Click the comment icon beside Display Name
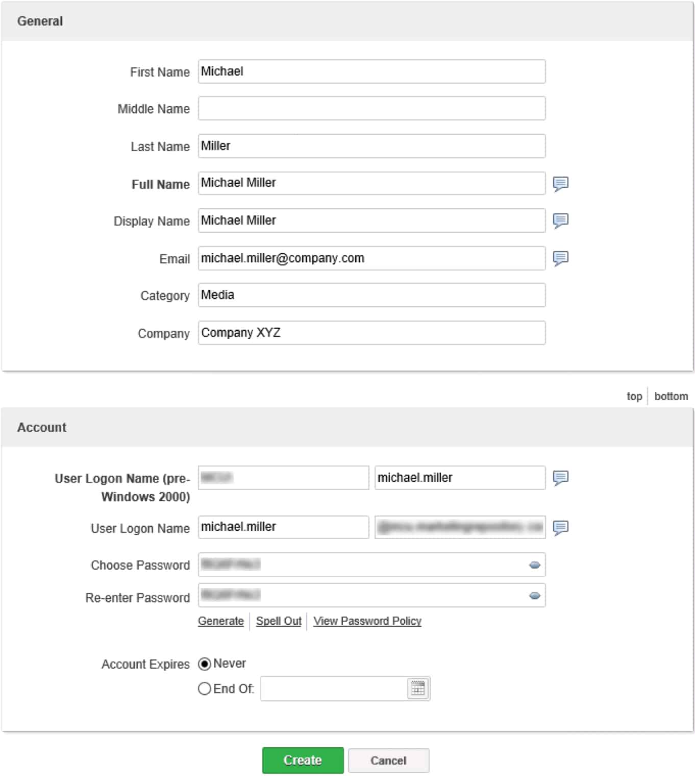The height and width of the screenshot is (784, 695). click(560, 220)
